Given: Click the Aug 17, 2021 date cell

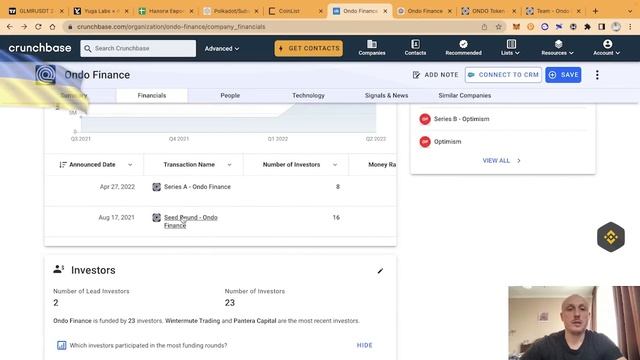Looking at the screenshot, I should [x=116, y=218].
